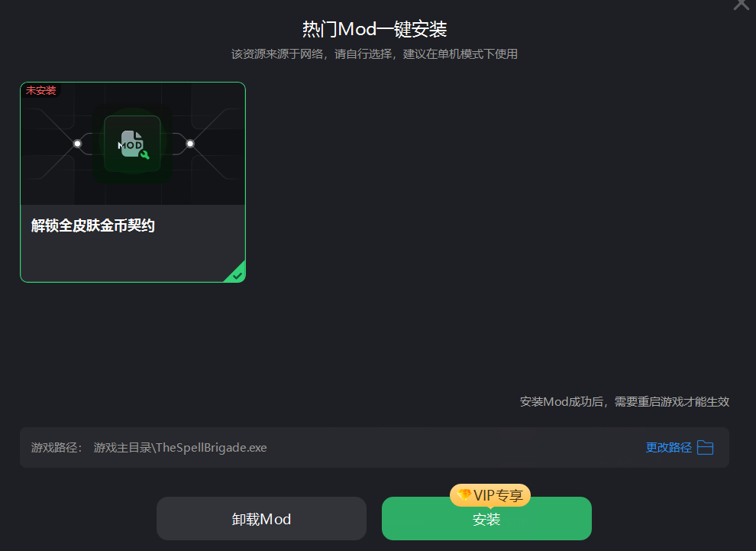
Task: Click left white node dot on thumbnail
Action: tap(77, 144)
